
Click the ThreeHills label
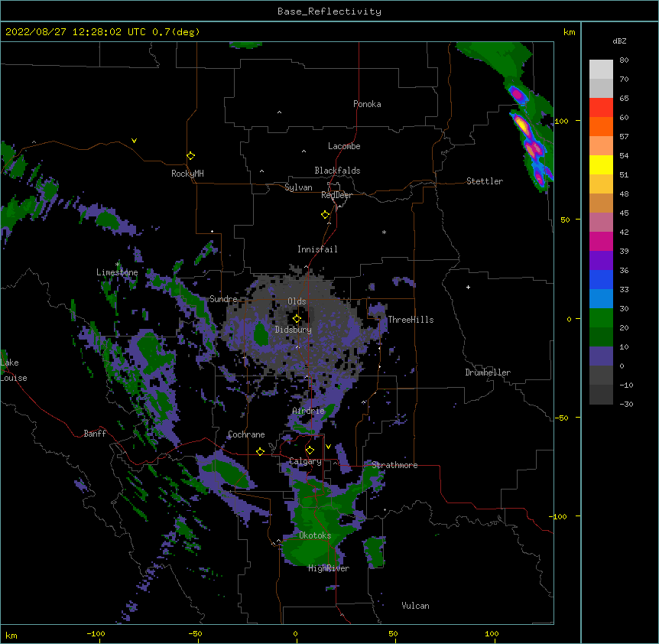tap(411, 320)
